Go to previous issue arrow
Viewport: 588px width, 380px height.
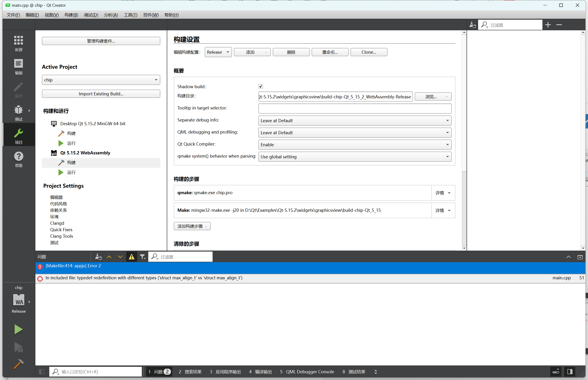109,257
